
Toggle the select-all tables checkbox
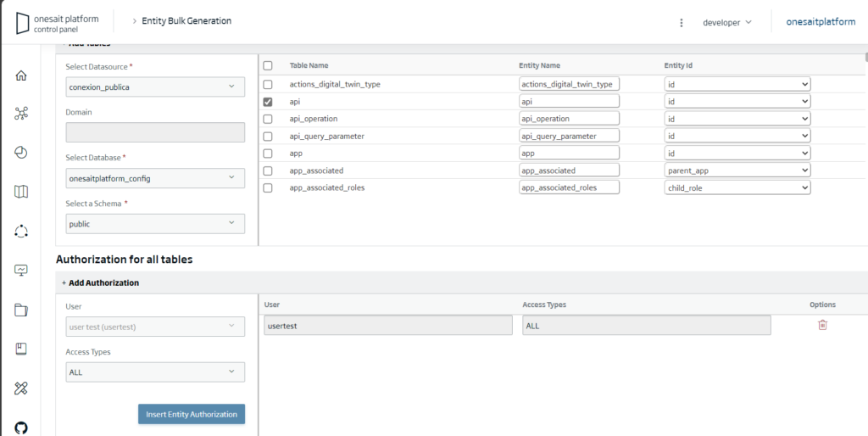click(x=268, y=66)
